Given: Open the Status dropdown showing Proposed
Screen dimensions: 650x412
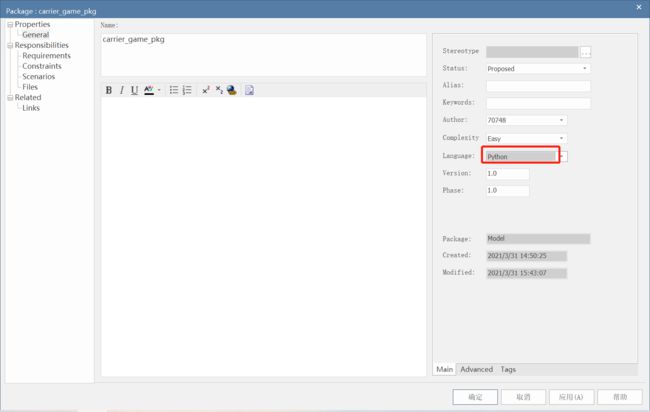Looking at the screenshot, I should point(538,68).
